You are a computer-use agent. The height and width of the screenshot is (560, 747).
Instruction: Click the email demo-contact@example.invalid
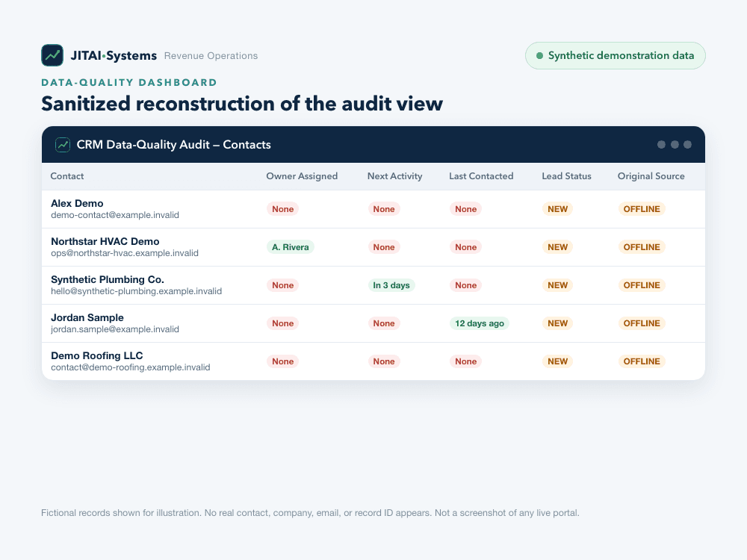click(x=115, y=215)
